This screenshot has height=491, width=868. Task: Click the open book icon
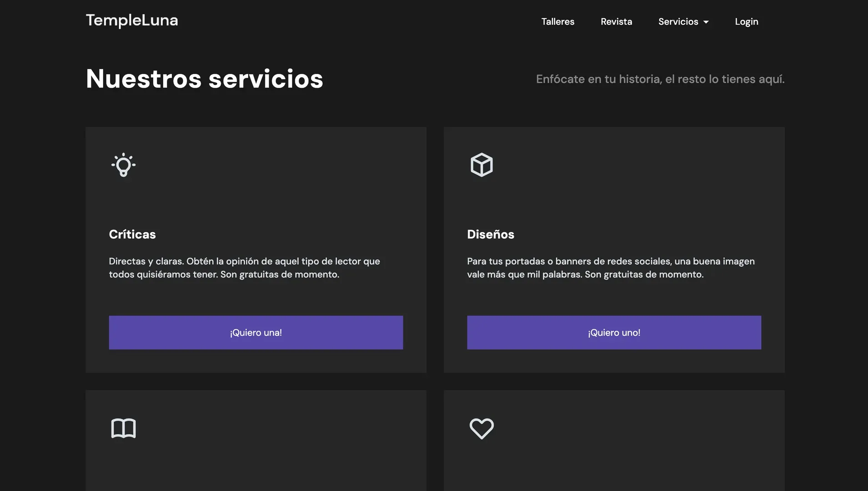click(123, 428)
